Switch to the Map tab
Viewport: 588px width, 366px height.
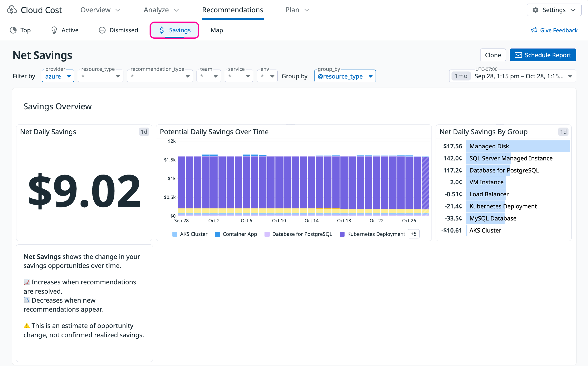(x=217, y=30)
